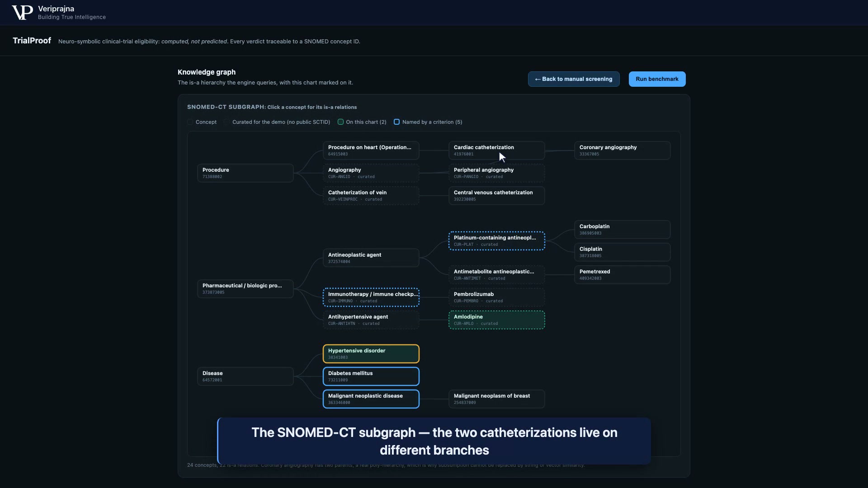This screenshot has height=488, width=868.
Task: Select Hypertensive disorder node
Action: [x=371, y=354]
